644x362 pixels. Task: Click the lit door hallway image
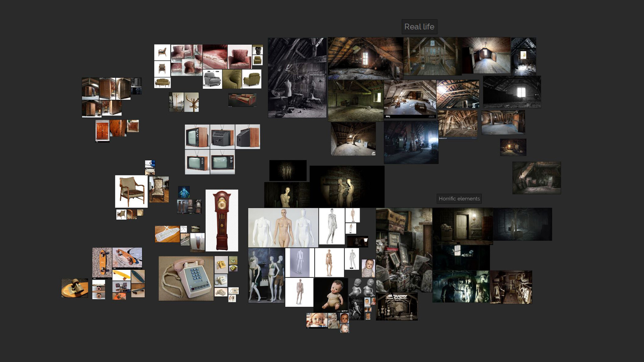click(x=462, y=226)
